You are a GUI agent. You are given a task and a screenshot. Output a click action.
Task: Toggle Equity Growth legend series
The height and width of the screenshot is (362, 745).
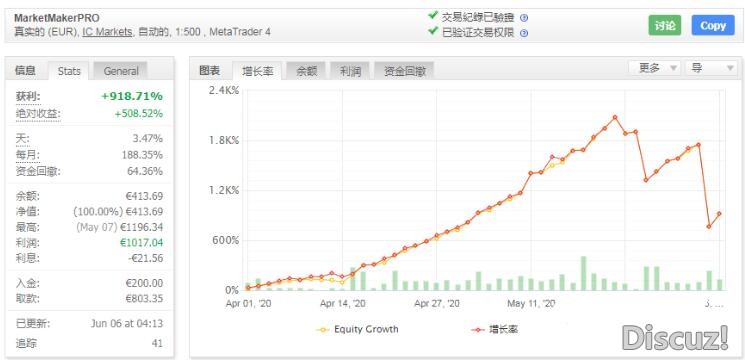(x=358, y=329)
